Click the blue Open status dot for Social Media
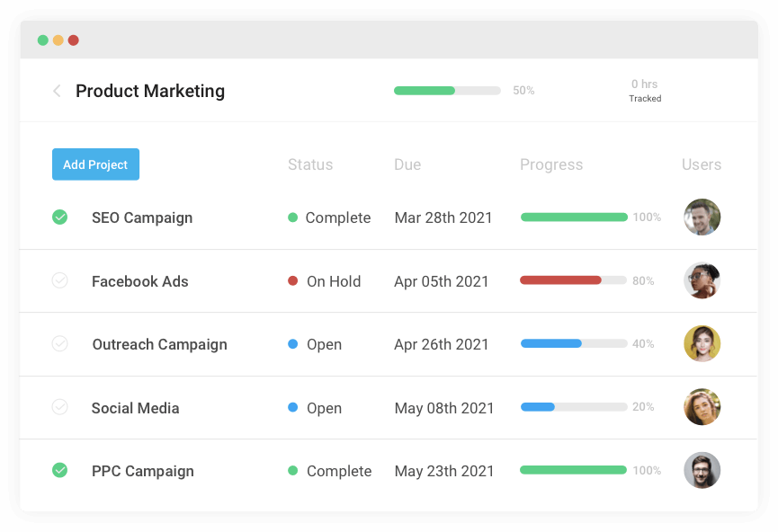 click(x=291, y=408)
